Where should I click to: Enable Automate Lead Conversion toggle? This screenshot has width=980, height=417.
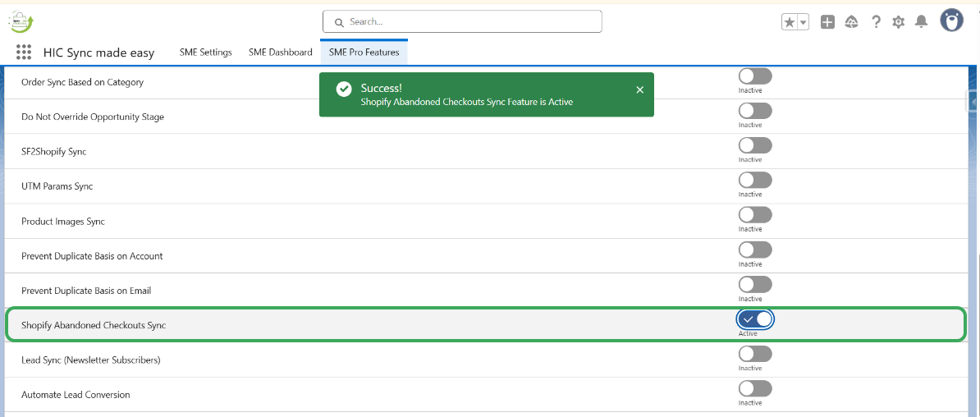tap(755, 389)
